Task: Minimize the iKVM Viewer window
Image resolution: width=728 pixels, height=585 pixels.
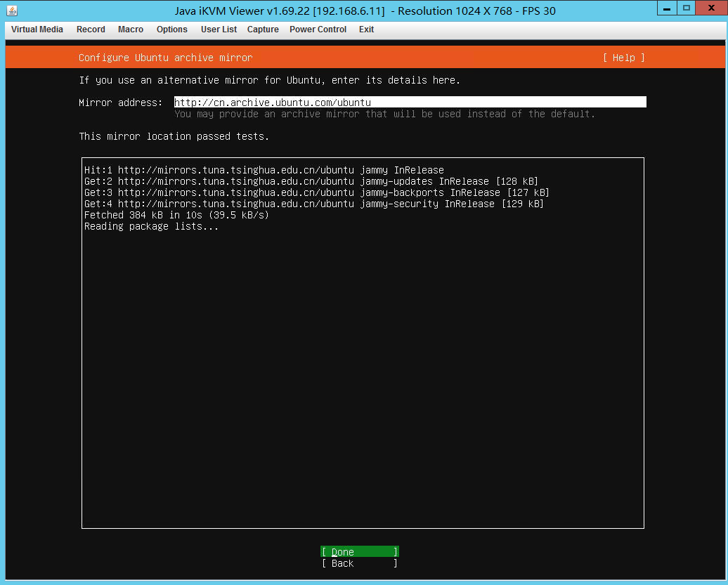Action: [667, 8]
